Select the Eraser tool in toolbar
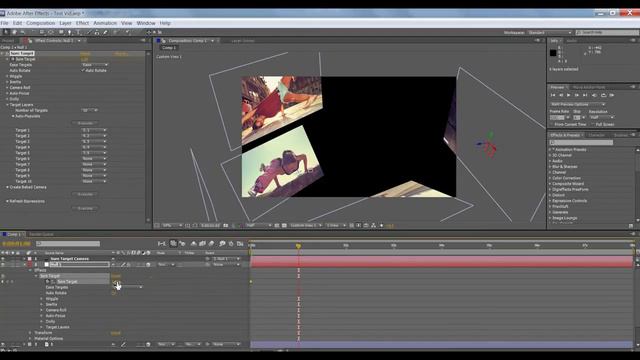This screenshot has height=360, width=640. tap(105, 32)
